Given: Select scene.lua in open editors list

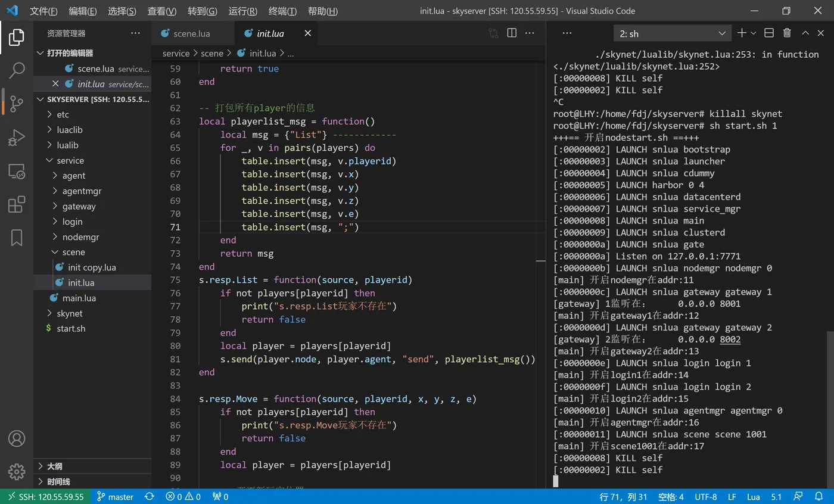Looking at the screenshot, I should pyautogui.click(x=92, y=69).
